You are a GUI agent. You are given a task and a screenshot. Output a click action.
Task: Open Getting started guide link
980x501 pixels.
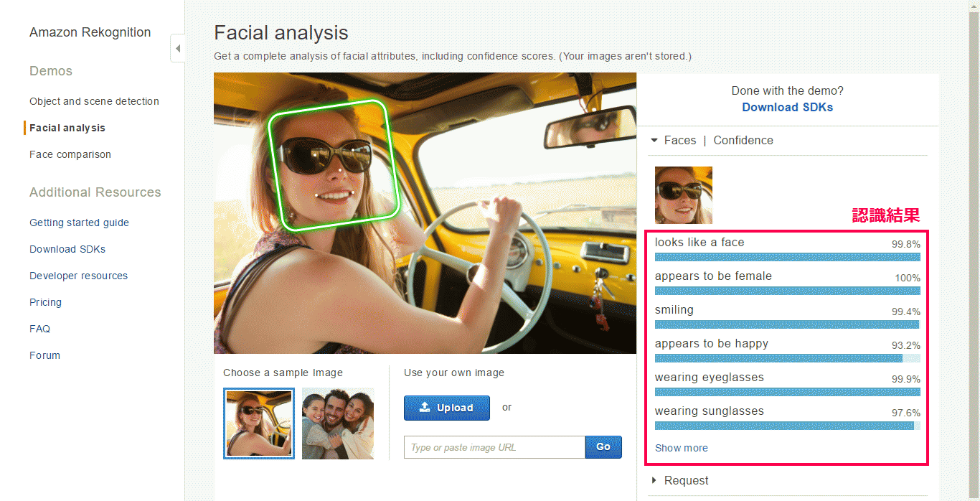(x=79, y=223)
